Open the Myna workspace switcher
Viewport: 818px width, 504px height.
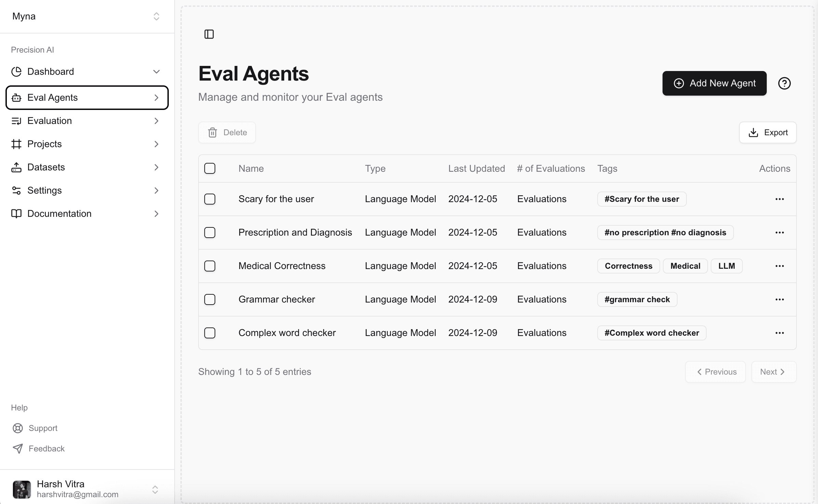[87, 16]
